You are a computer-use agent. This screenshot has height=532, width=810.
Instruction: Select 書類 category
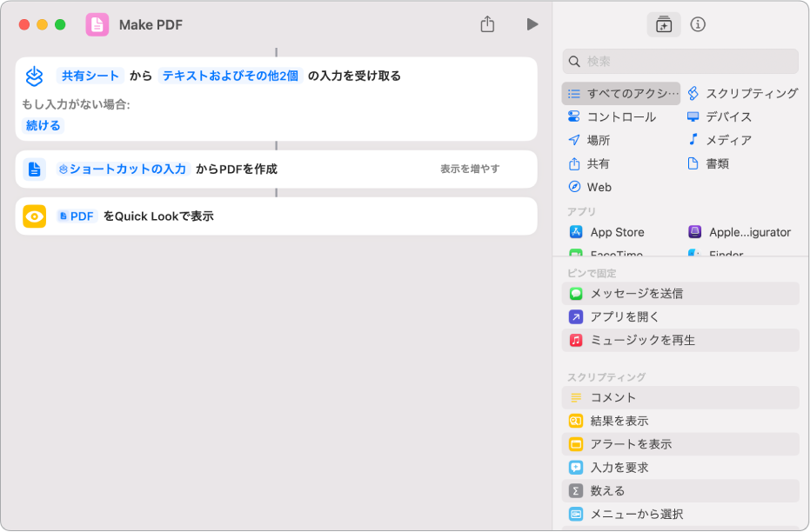(708, 164)
